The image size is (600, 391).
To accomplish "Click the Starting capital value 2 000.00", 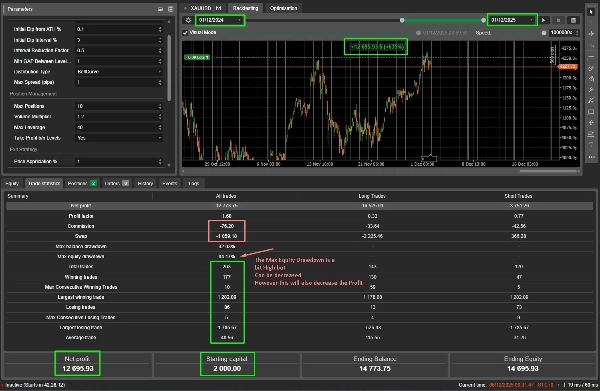I will coord(227,368).
